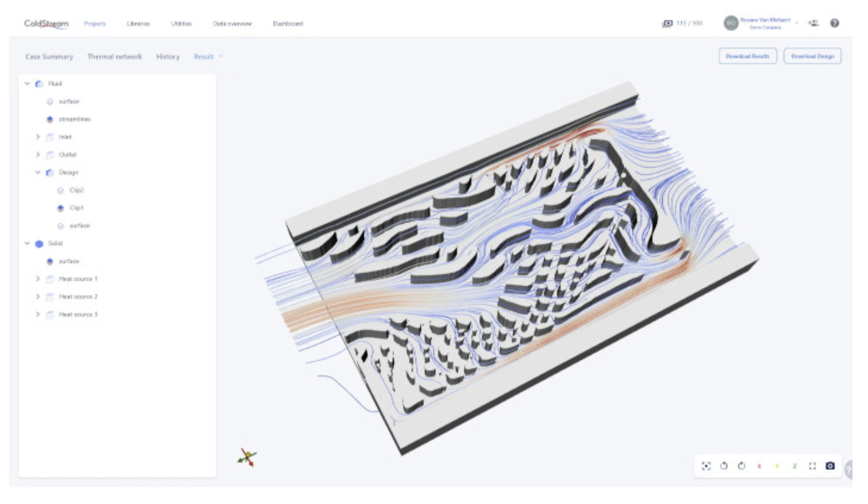Toggle fullscreen viewer mode icon

click(x=812, y=466)
